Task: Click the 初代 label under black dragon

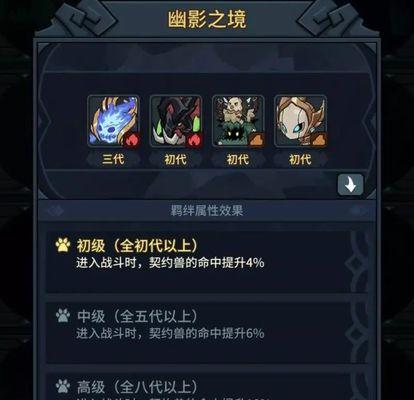Action: coord(176,159)
